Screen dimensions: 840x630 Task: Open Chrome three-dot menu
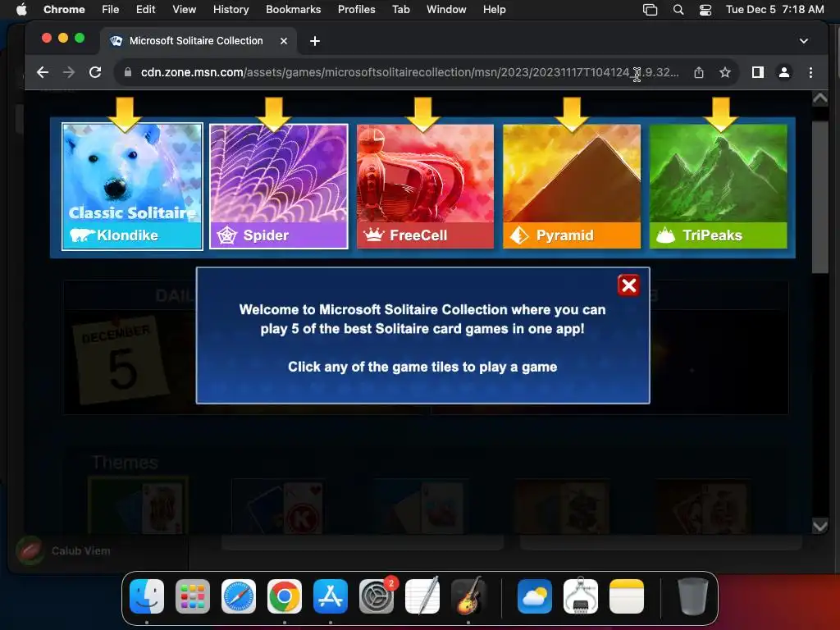(810, 72)
